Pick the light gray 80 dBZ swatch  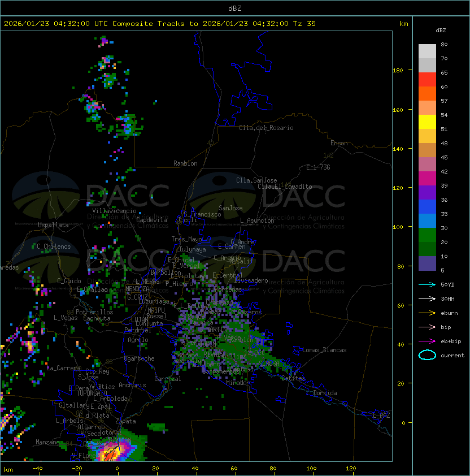pyautogui.click(x=427, y=51)
